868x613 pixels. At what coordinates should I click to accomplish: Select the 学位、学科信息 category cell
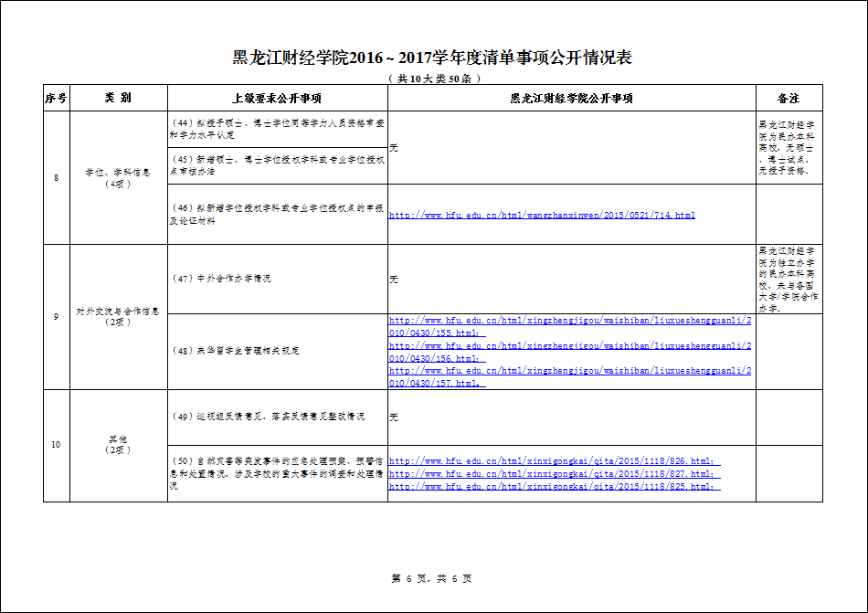click(118, 177)
